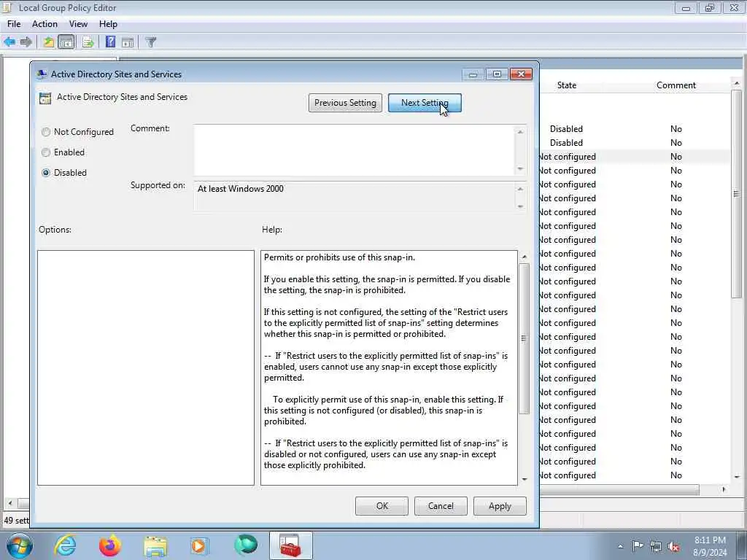Click the settings list scroll right arrow

click(x=724, y=489)
